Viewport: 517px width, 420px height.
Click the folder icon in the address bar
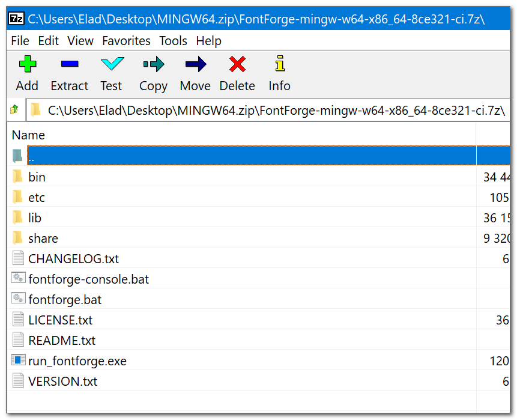(35, 110)
